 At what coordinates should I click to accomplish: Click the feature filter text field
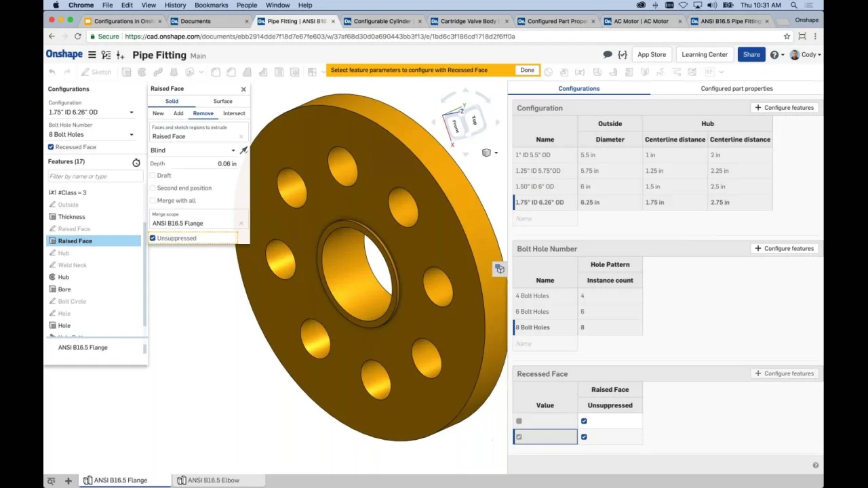coord(94,176)
